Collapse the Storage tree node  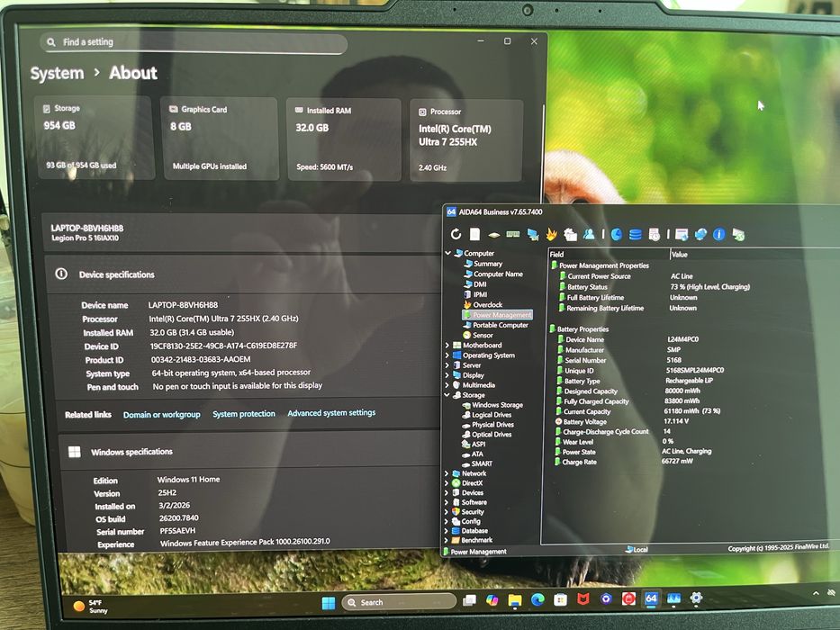(x=447, y=395)
